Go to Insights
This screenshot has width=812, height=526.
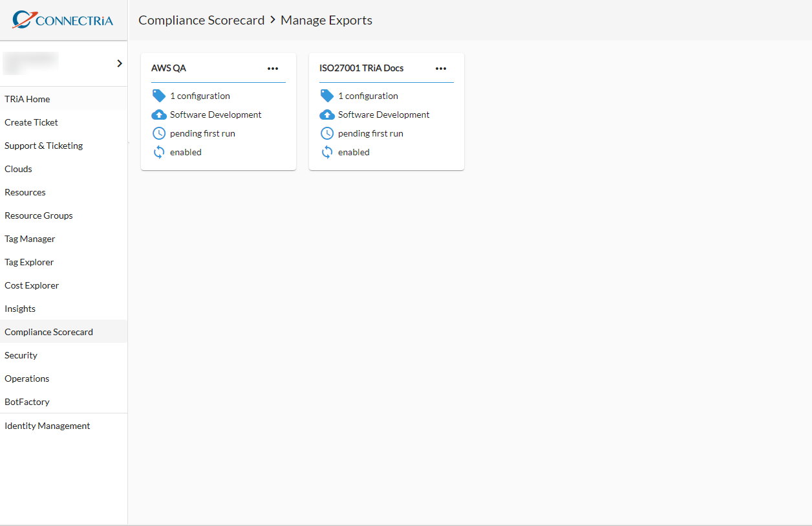[x=63, y=309]
